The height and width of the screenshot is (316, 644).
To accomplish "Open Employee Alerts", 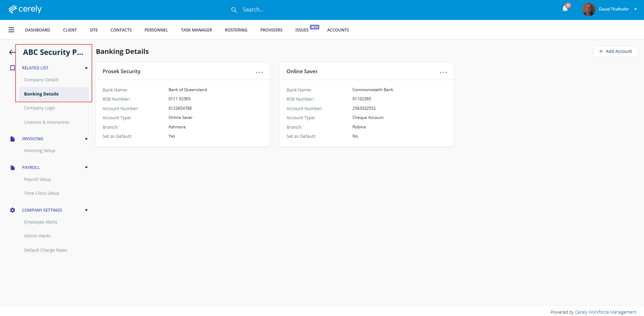I will coord(41,222).
